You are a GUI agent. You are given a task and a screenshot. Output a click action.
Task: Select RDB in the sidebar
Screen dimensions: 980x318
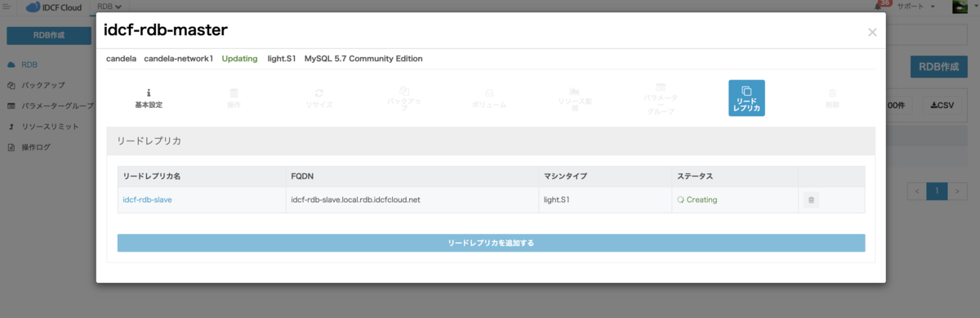coord(29,64)
